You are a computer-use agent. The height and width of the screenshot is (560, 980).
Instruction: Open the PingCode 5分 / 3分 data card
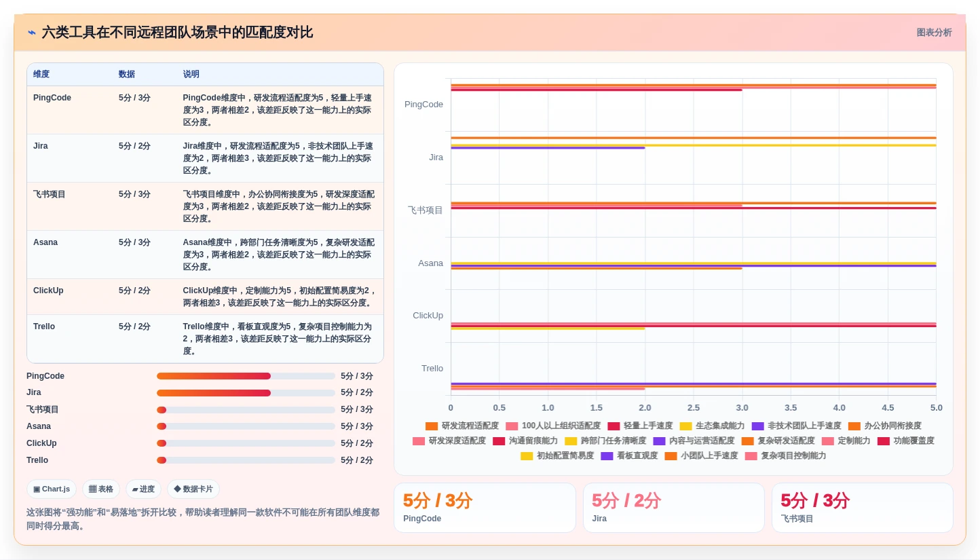point(485,508)
